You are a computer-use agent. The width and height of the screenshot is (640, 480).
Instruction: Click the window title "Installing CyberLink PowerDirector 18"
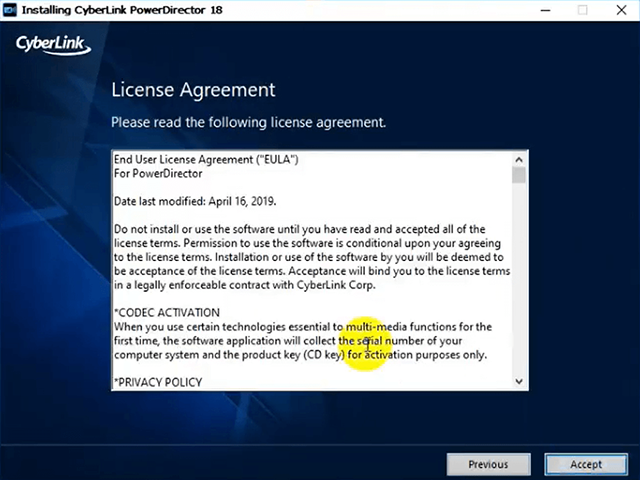(x=122, y=10)
